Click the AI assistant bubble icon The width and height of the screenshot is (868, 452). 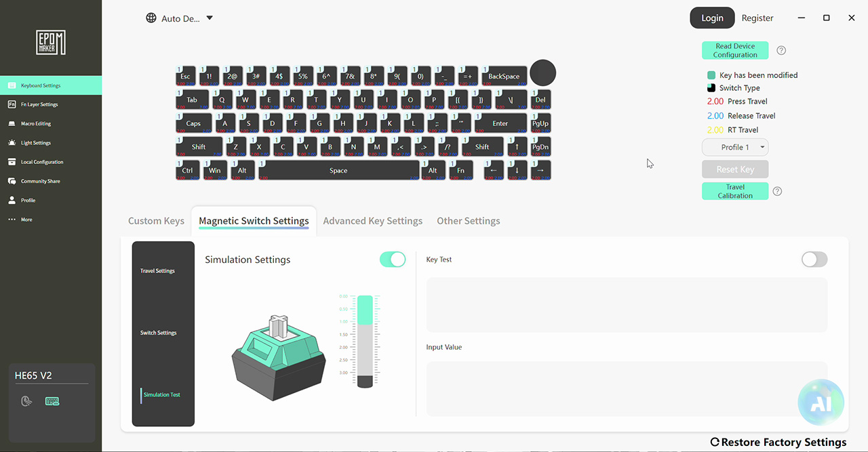click(x=821, y=402)
